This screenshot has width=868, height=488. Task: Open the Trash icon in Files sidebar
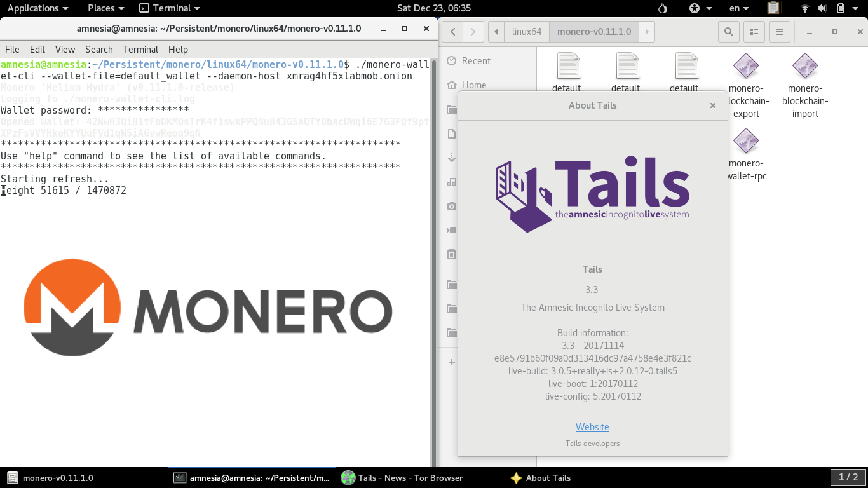point(452,254)
